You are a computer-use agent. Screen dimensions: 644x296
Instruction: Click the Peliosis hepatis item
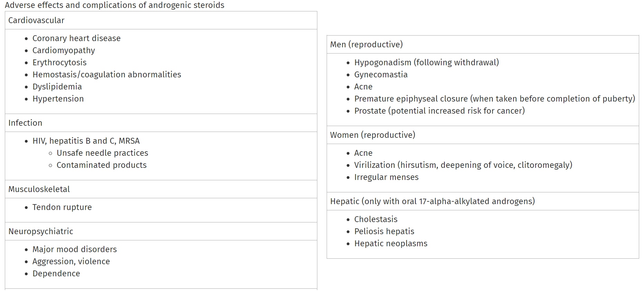coord(384,231)
